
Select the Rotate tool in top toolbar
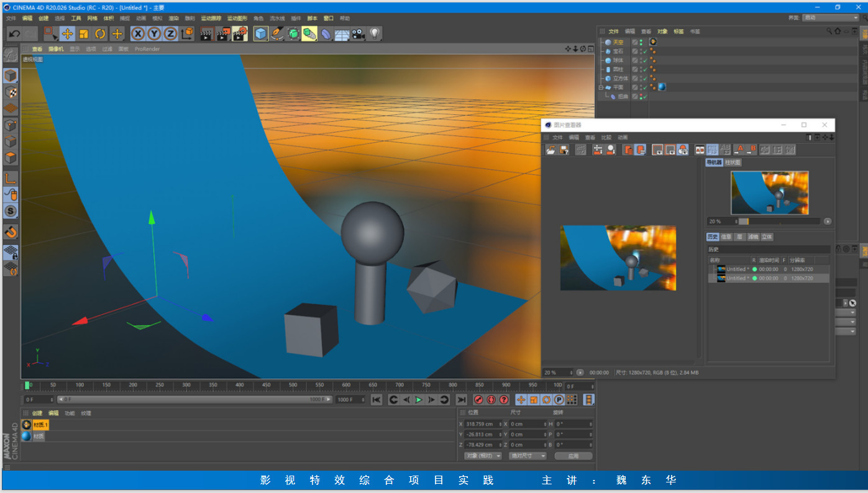coord(100,34)
